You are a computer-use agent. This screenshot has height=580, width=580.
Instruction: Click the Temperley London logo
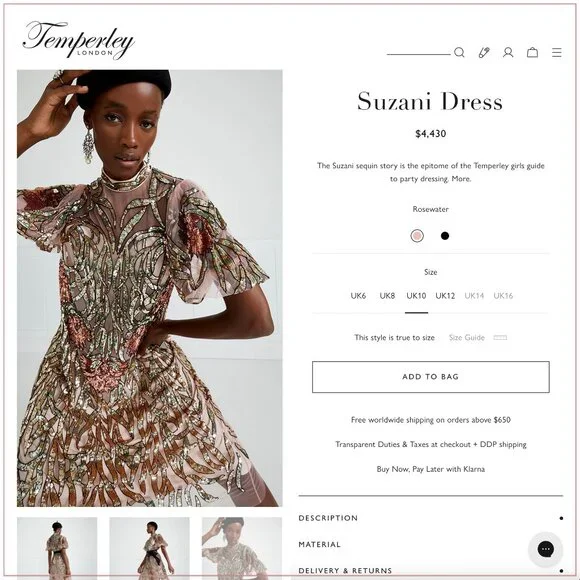[x=78, y=40]
